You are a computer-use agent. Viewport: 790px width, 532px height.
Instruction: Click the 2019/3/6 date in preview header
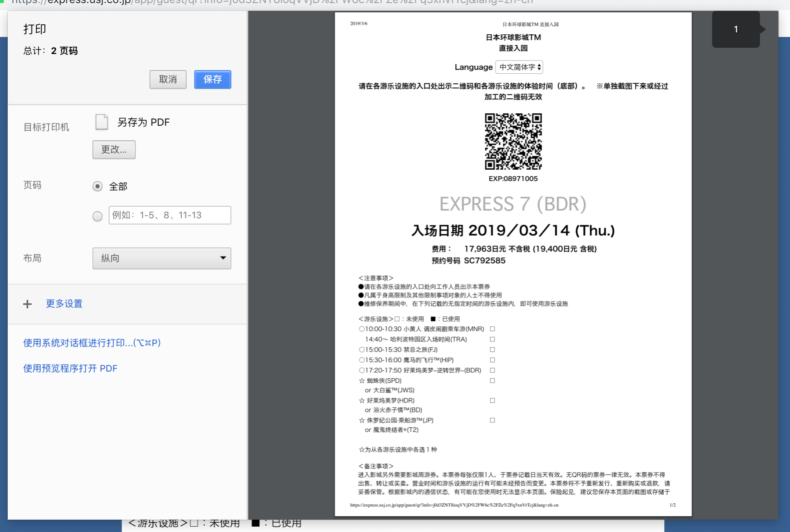coord(359,24)
